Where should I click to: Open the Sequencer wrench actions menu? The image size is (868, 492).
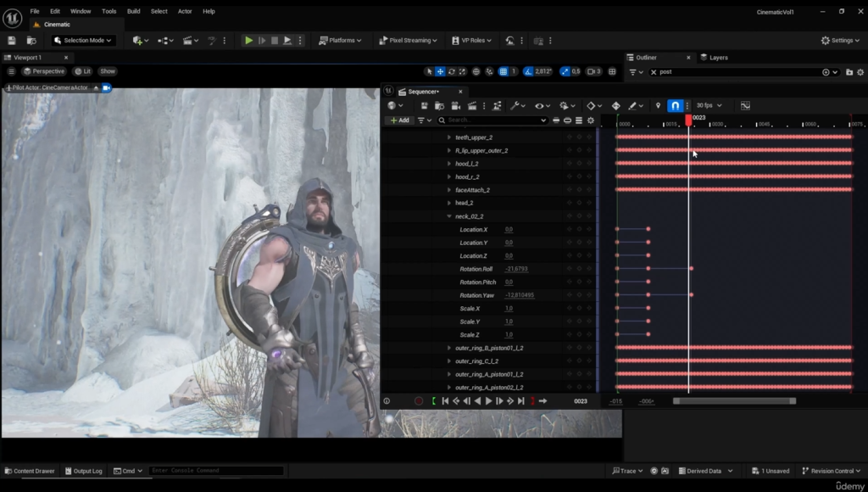tap(515, 106)
